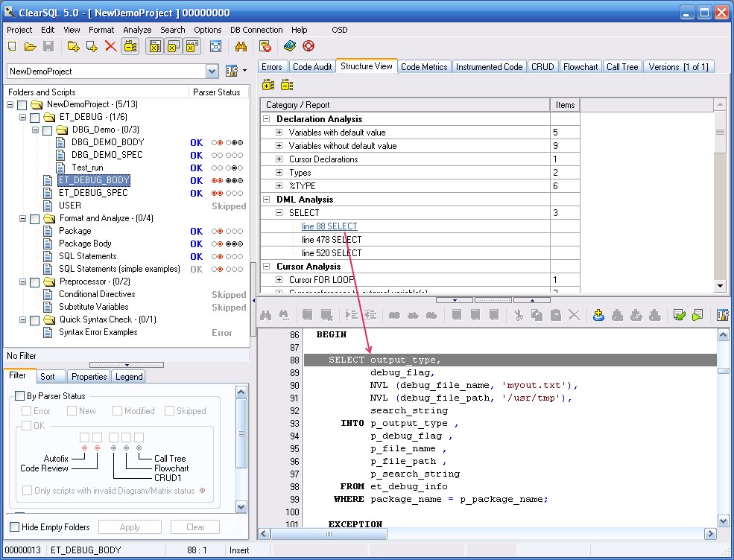The height and width of the screenshot is (560, 734).
Task: Open the Find binoculars tool in main toolbar
Action: pos(241,45)
